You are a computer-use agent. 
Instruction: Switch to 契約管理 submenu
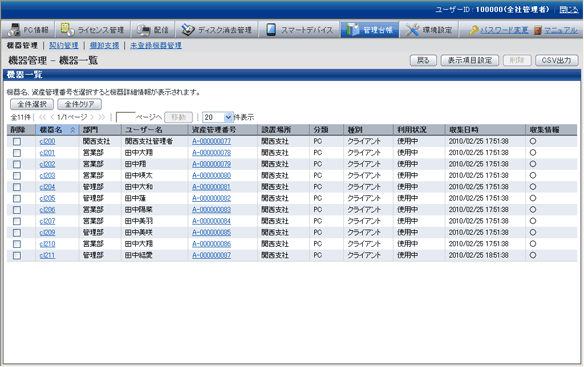[x=64, y=45]
